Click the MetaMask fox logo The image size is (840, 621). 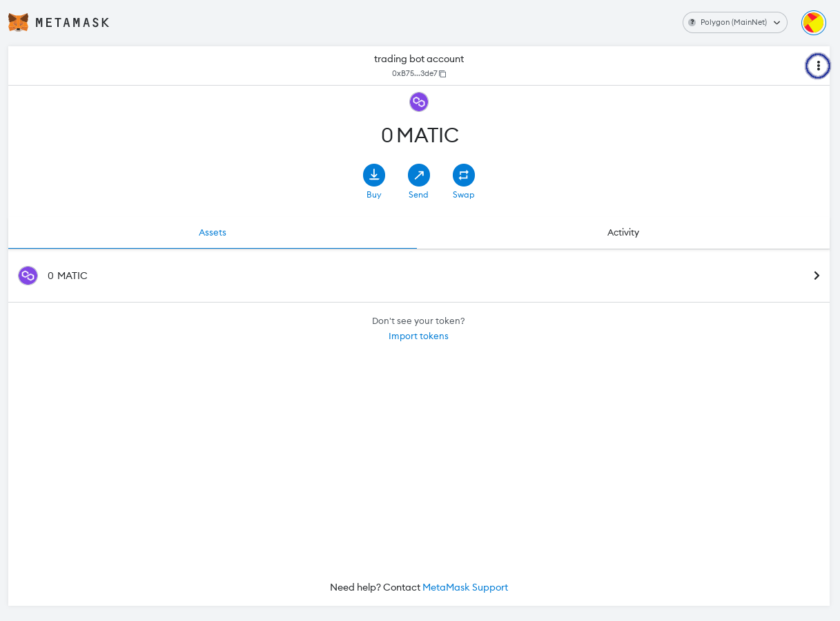[19, 22]
